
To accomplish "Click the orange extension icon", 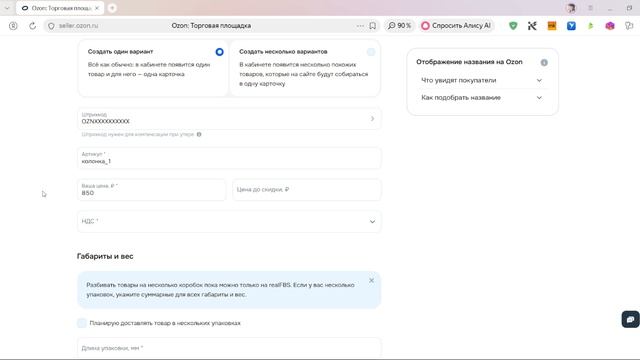I will click(x=552, y=26).
